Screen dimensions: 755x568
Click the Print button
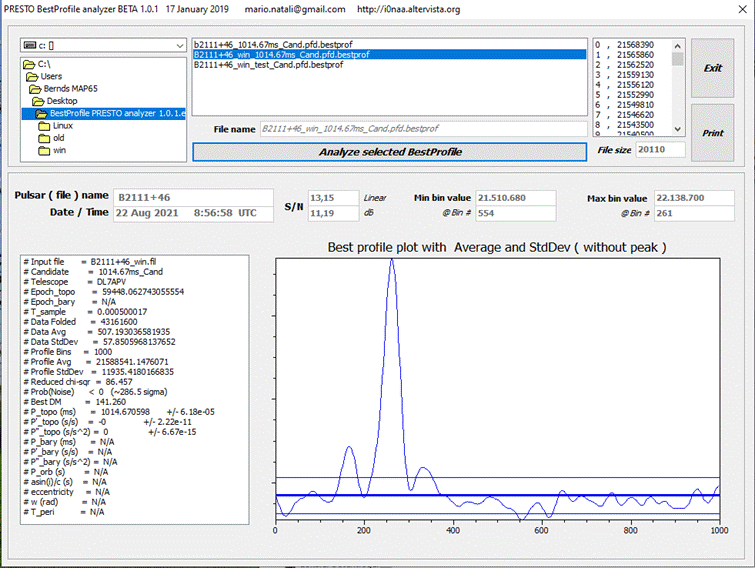pyautogui.click(x=713, y=133)
